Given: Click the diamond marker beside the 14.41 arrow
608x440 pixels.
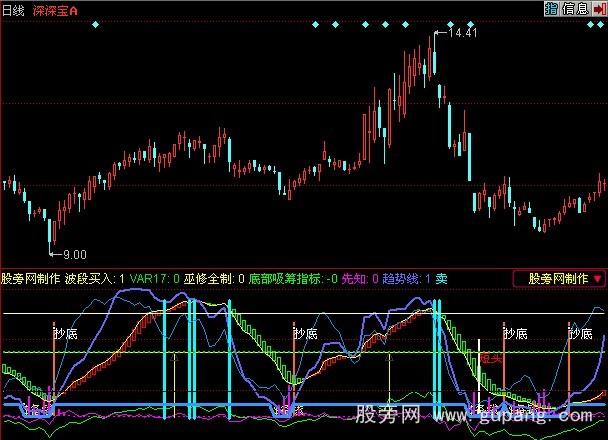Looking at the screenshot, I should coord(450,24).
